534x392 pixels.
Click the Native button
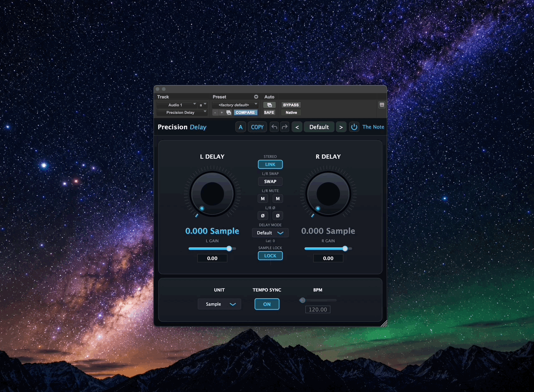[291, 113]
